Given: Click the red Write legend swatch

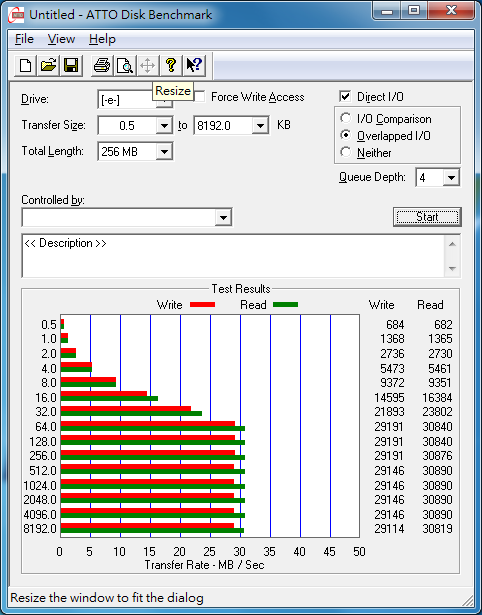Looking at the screenshot, I should tap(202, 305).
